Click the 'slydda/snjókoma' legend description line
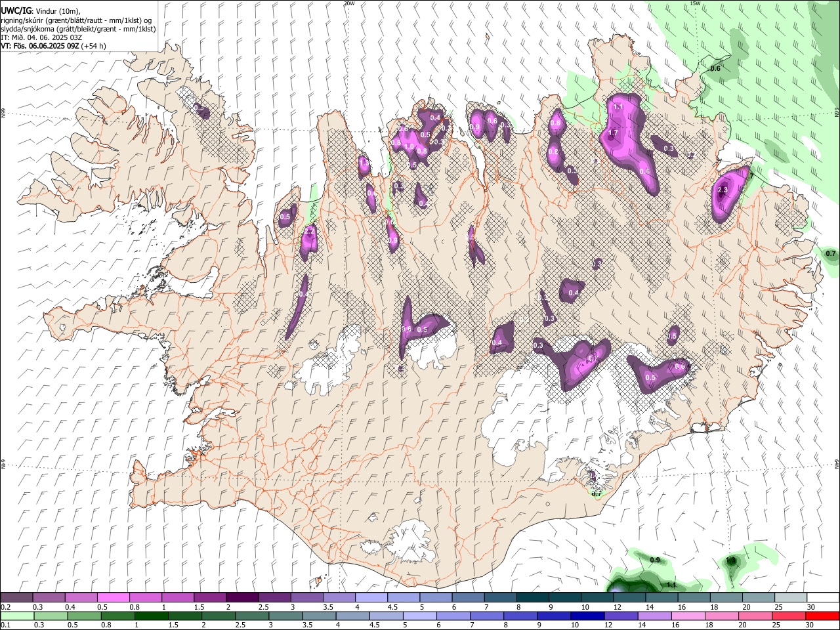 (78, 29)
